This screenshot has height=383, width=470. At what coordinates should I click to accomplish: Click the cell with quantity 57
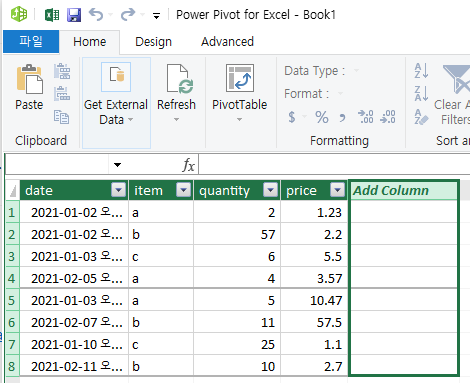237,234
